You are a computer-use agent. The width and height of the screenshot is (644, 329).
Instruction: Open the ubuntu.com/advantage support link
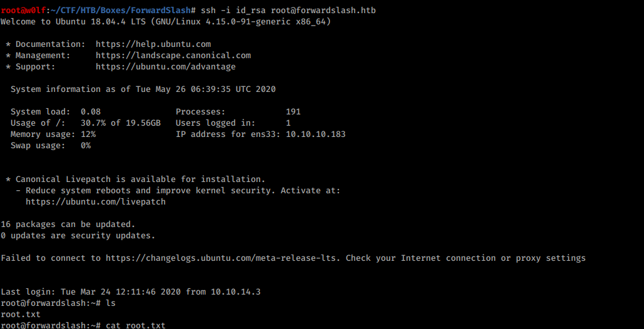166,66
